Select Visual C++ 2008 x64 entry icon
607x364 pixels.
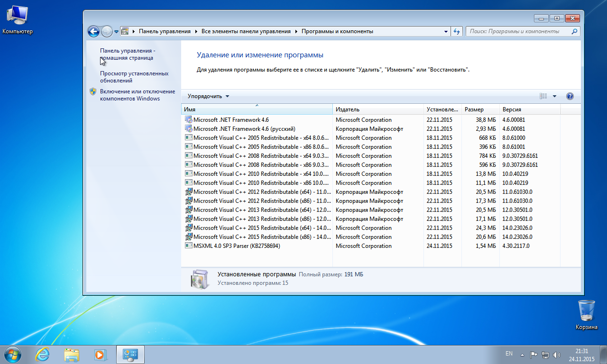point(188,156)
